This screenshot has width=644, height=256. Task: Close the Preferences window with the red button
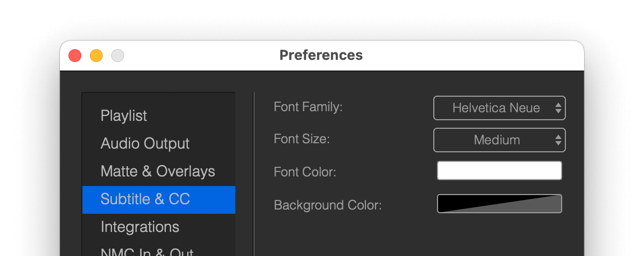tap(75, 55)
